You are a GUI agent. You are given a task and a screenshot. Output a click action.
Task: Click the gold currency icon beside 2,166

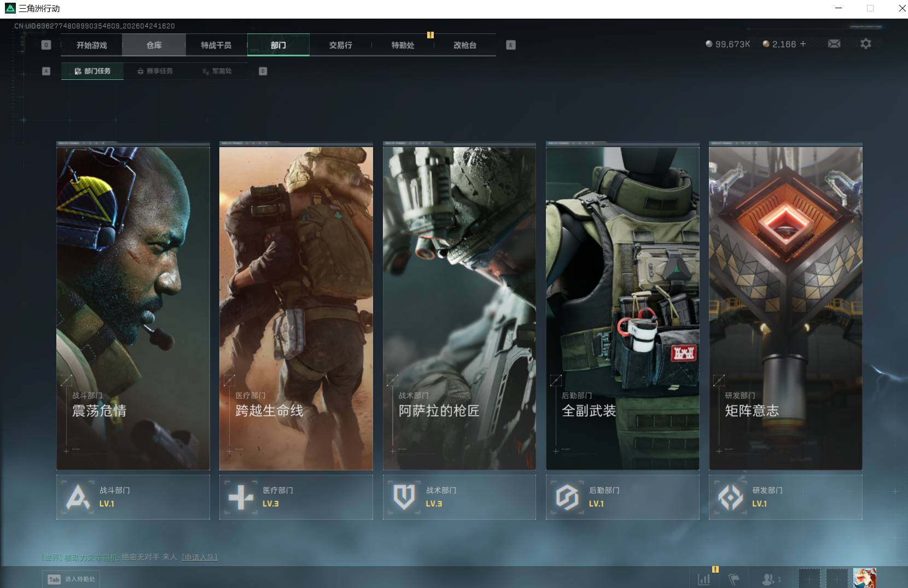[766, 44]
